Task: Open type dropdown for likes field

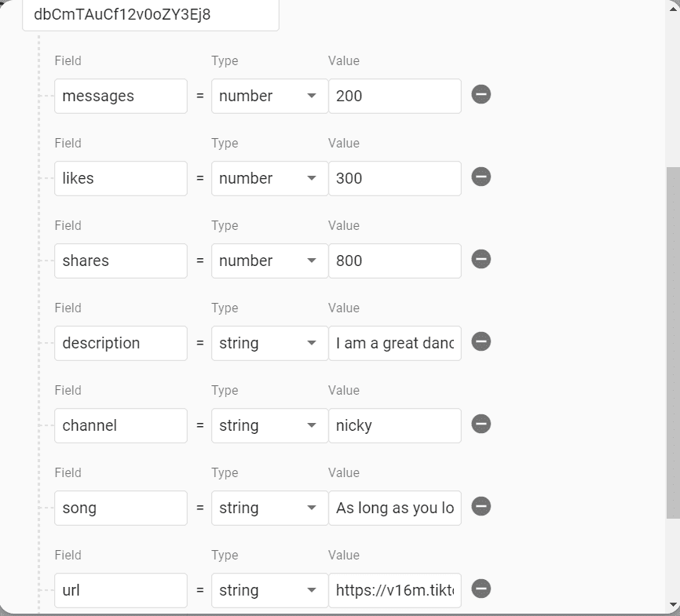Action: (x=269, y=178)
